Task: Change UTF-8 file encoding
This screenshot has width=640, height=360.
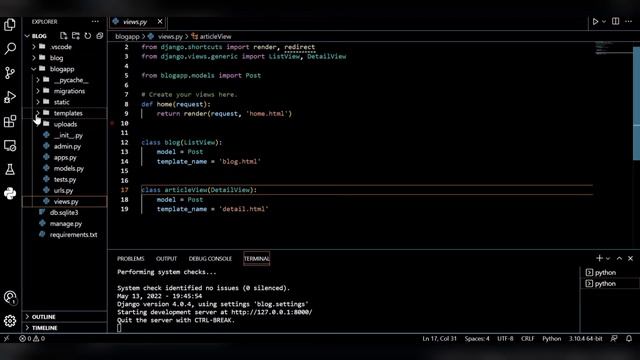Action: pyautogui.click(x=505, y=338)
